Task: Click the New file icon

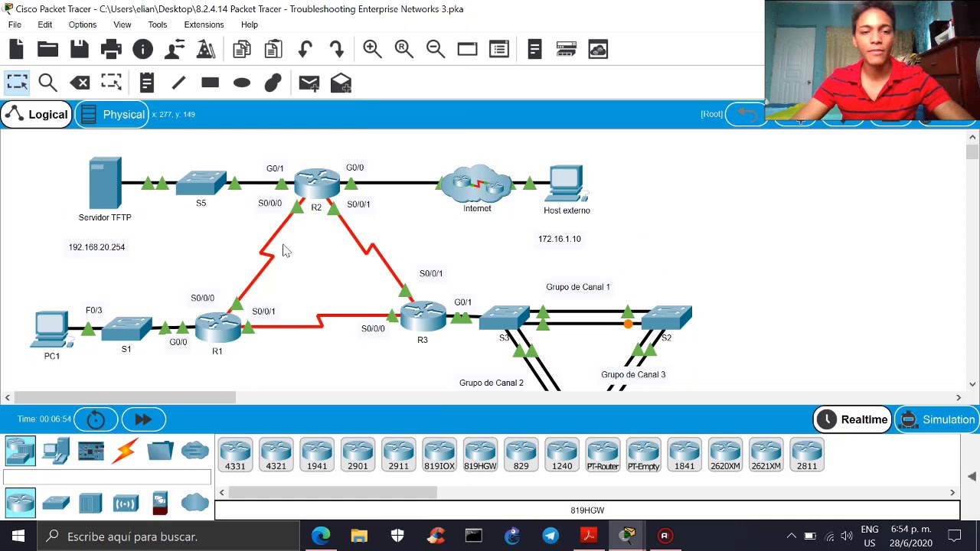Action: point(16,50)
